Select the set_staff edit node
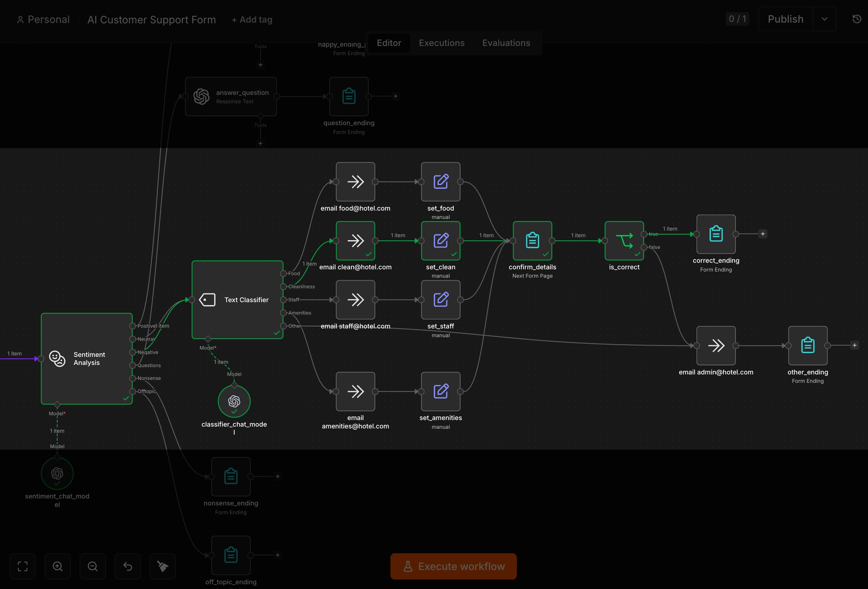Screen dimensions: 868x589 click(441, 300)
